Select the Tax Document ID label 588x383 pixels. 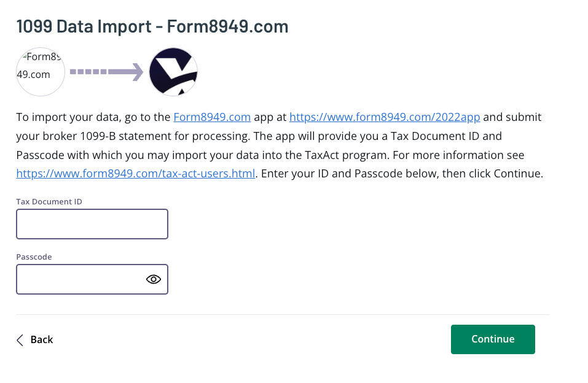coord(49,201)
